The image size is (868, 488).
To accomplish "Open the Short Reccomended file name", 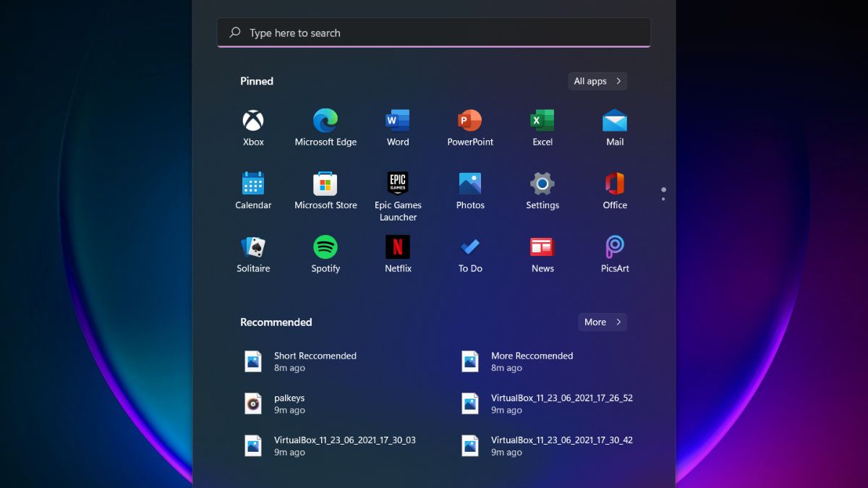I will tap(315, 356).
